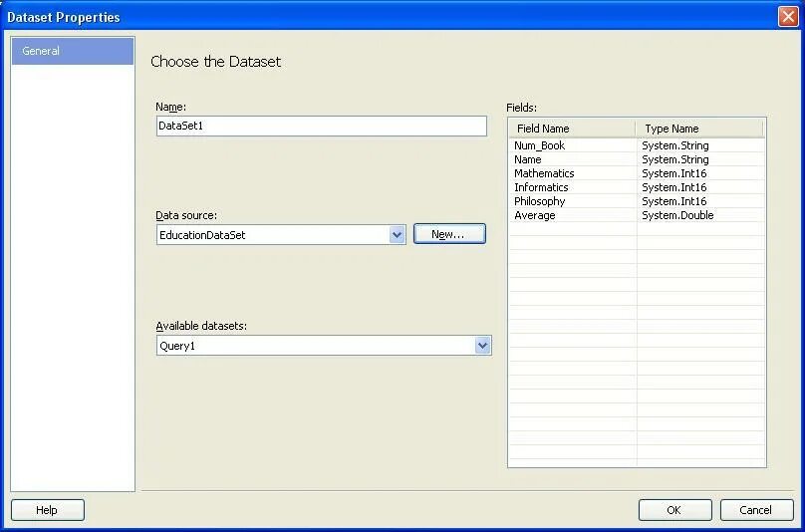Click the dataset Name text field

321,126
